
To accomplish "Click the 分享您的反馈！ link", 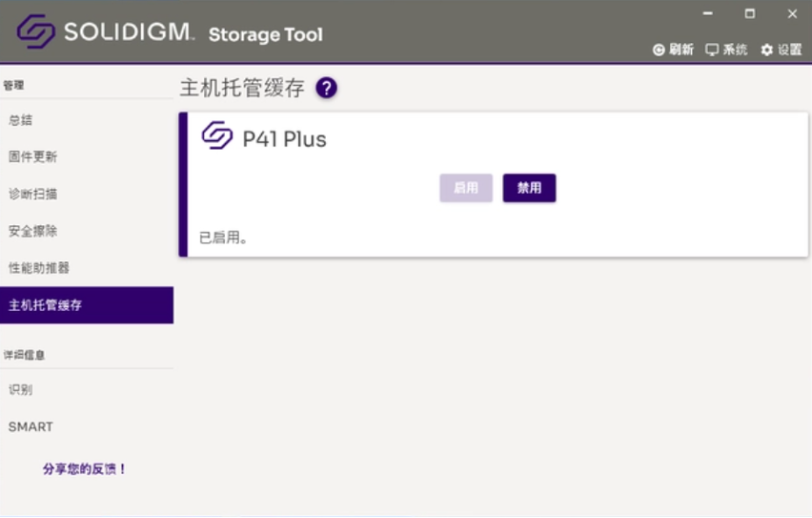I will pyautogui.click(x=85, y=469).
